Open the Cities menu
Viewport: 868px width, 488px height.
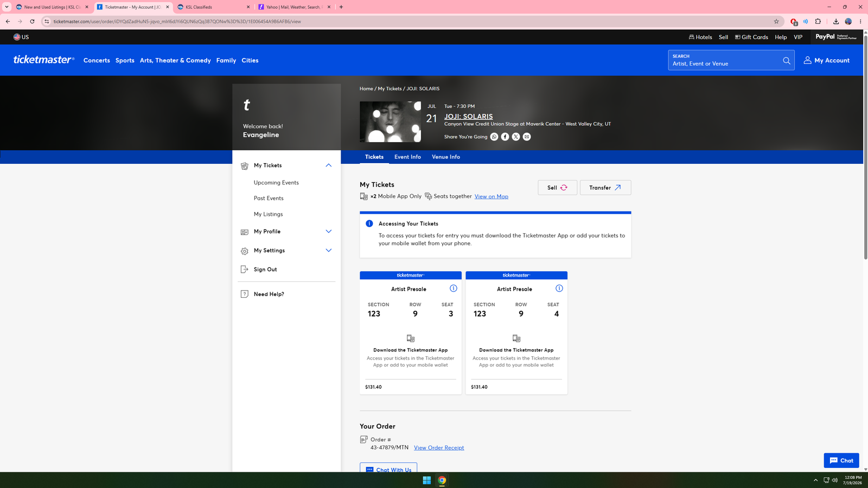coord(250,60)
